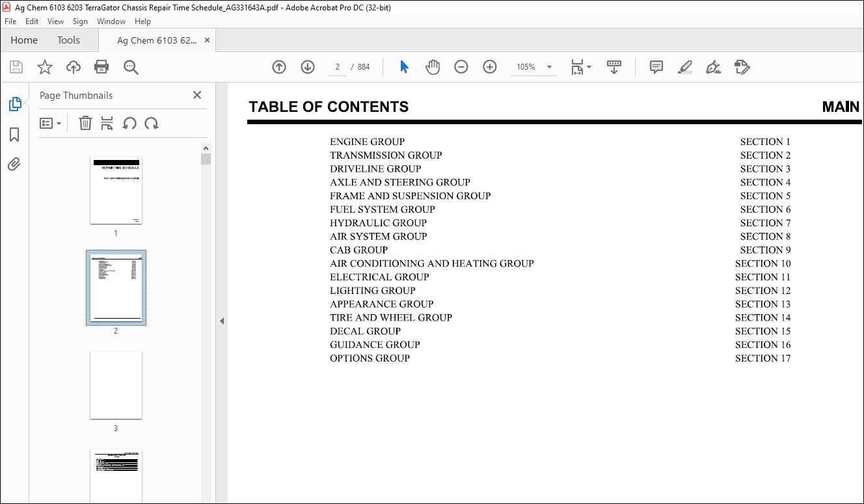This screenshot has width=864, height=504.
Task: Open the Window menu
Action: tap(111, 21)
